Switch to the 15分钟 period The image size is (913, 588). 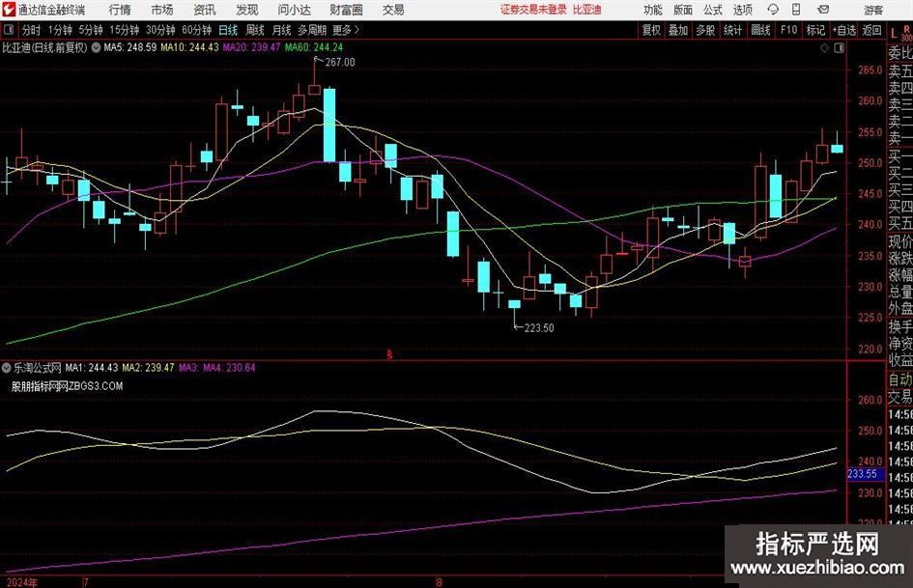pos(125,30)
